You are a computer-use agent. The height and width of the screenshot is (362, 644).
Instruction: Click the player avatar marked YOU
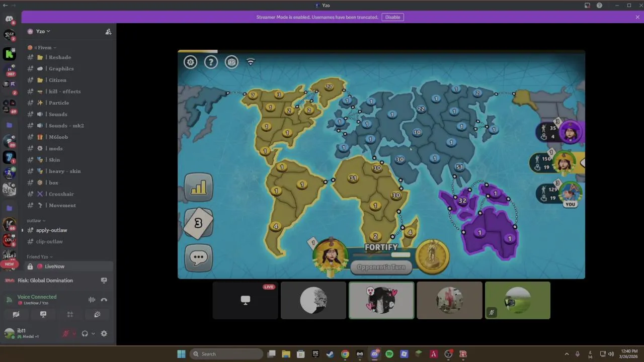pyautogui.click(x=570, y=193)
